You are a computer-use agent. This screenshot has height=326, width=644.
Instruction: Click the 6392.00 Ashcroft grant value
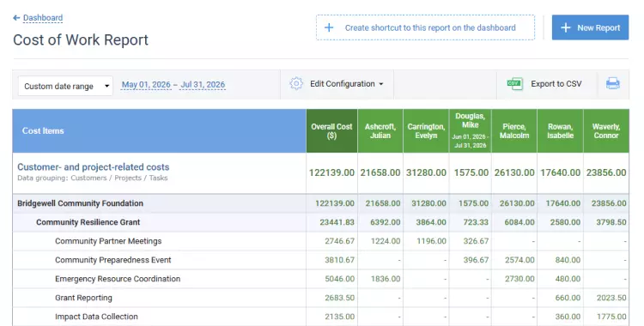pyautogui.click(x=386, y=222)
